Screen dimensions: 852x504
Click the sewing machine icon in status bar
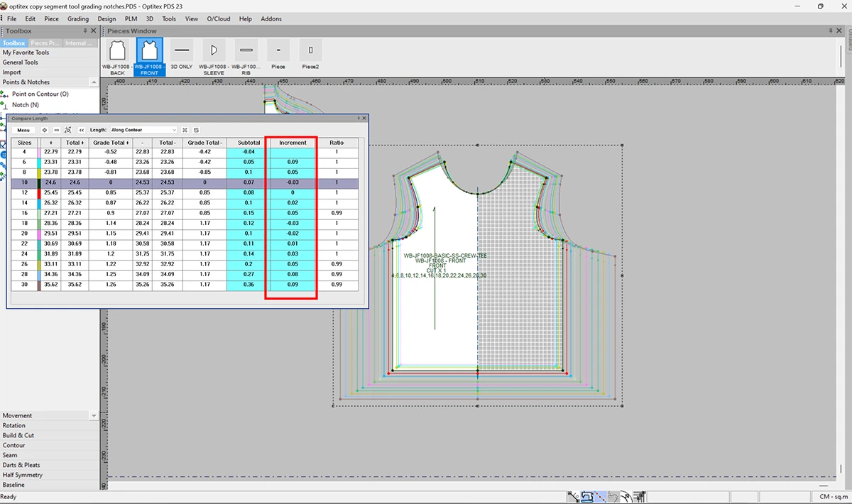click(587, 497)
